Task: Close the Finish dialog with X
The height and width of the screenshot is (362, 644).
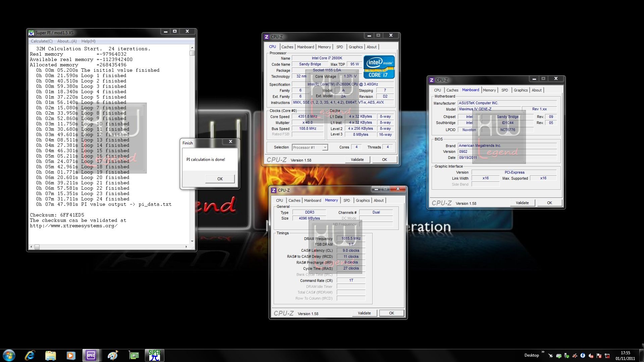Action: point(230,142)
